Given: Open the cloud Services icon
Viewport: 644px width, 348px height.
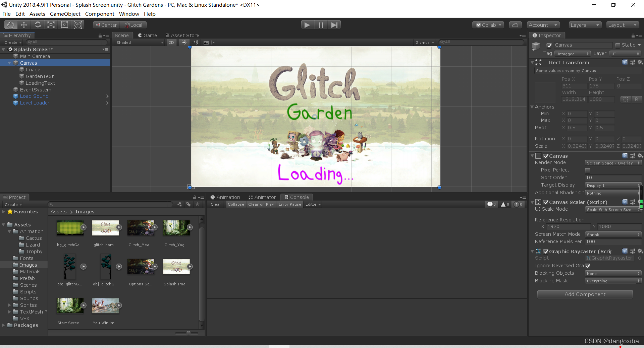Looking at the screenshot, I should (515, 25).
